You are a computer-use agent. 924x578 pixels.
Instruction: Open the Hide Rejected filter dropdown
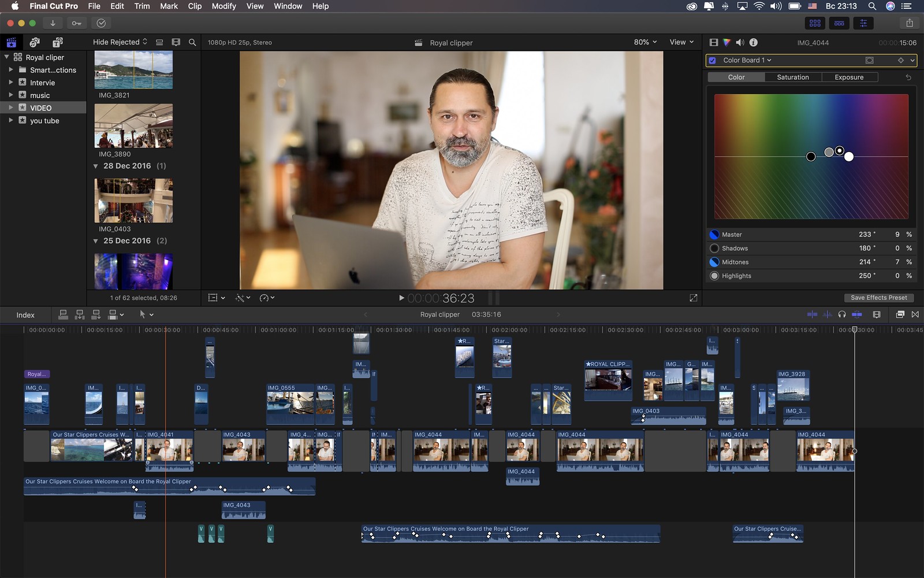(x=120, y=42)
